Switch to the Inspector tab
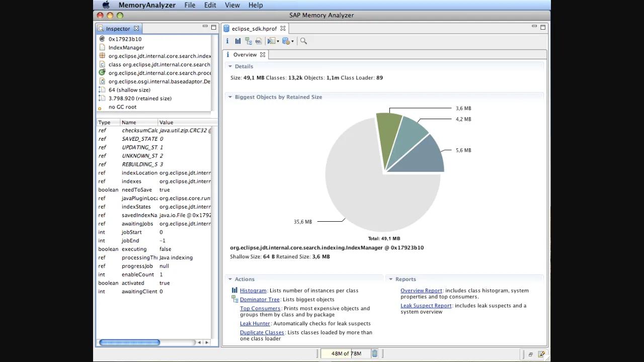Viewport: 644px width, 362px height. coord(118,29)
